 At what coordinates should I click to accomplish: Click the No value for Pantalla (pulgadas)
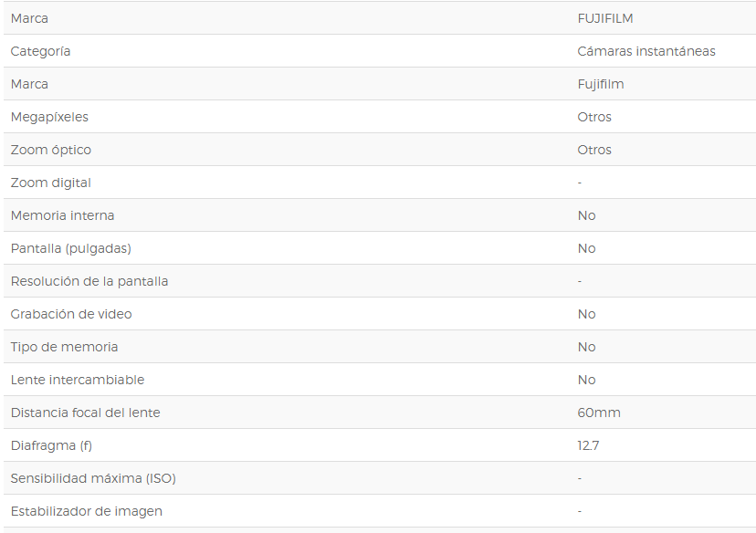point(586,248)
